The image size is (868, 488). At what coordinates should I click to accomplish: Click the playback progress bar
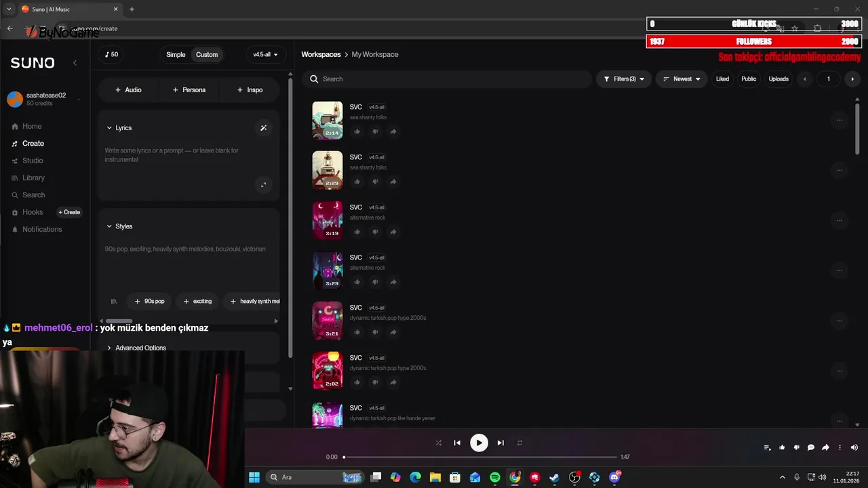[480, 457]
